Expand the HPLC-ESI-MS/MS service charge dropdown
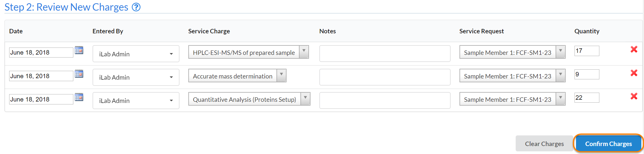Screen dimensions: 644x154 [x=304, y=52]
